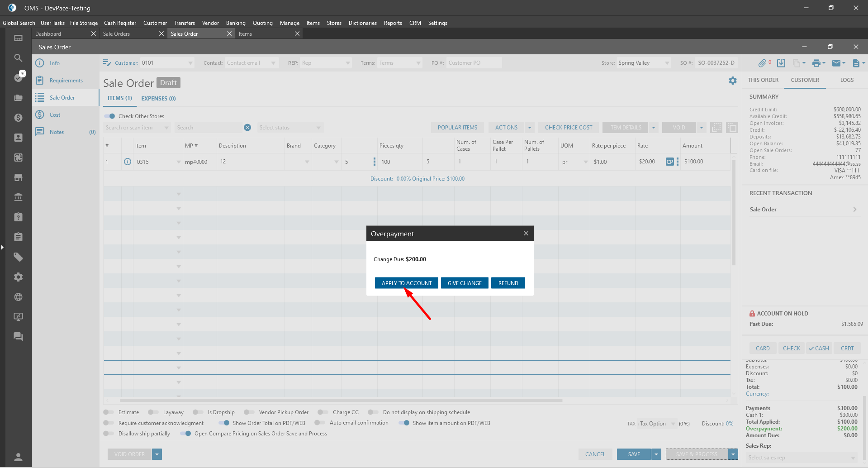Open the Select status dropdown

(290, 128)
